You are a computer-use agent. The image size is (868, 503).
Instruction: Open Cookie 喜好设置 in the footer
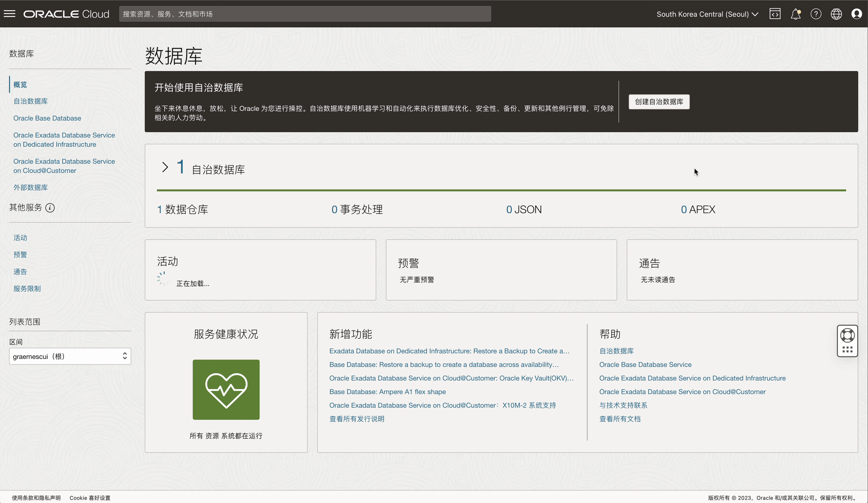pyautogui.click(x=90, y=498)
